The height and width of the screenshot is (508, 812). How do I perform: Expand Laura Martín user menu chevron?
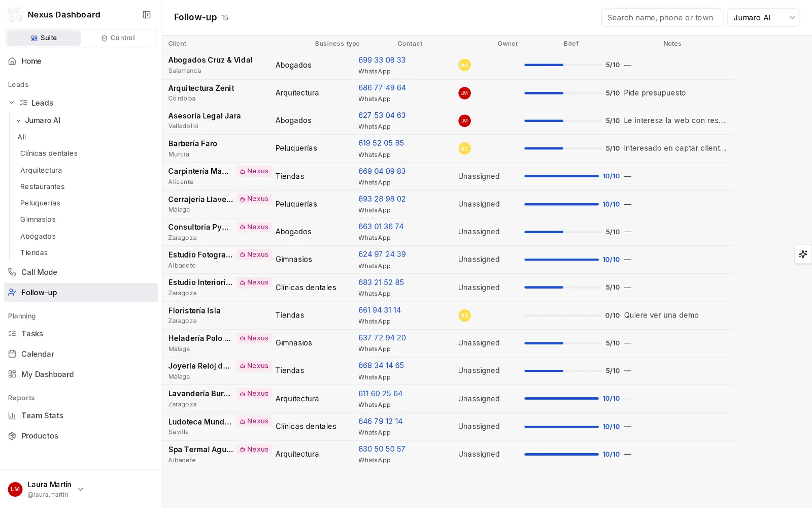[x=81, y=489]
